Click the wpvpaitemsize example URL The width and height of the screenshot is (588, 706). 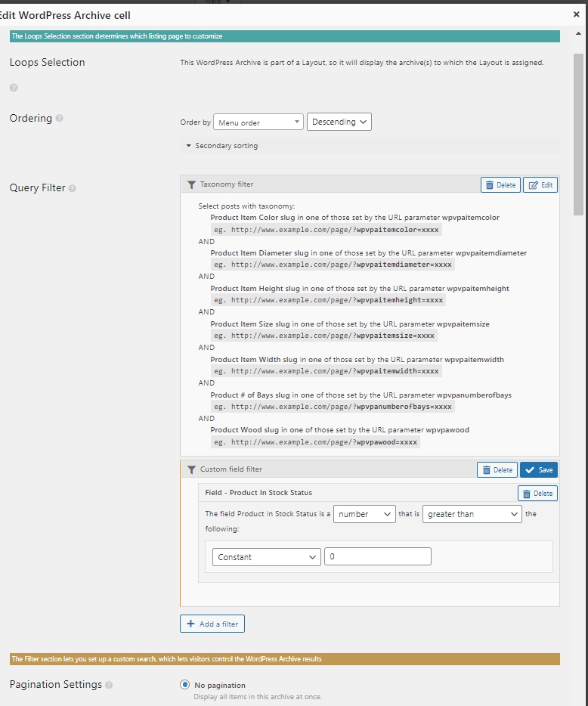coord(324,336)
